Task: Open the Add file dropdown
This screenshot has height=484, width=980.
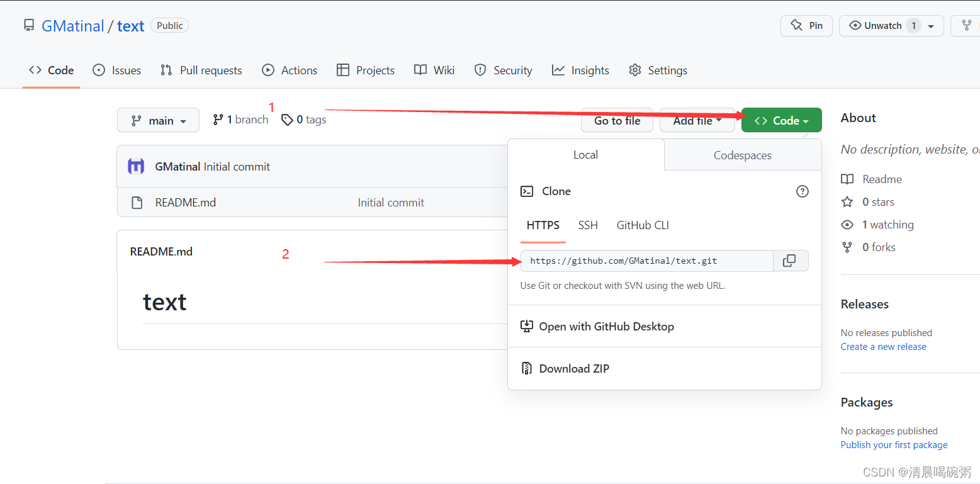Action: tap(697, 120)
